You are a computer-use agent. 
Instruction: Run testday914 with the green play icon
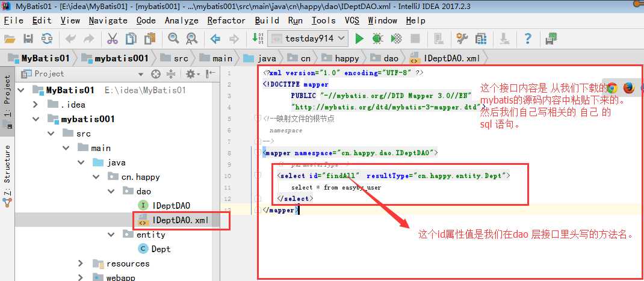pyautogui.click(x=359, y=39)
